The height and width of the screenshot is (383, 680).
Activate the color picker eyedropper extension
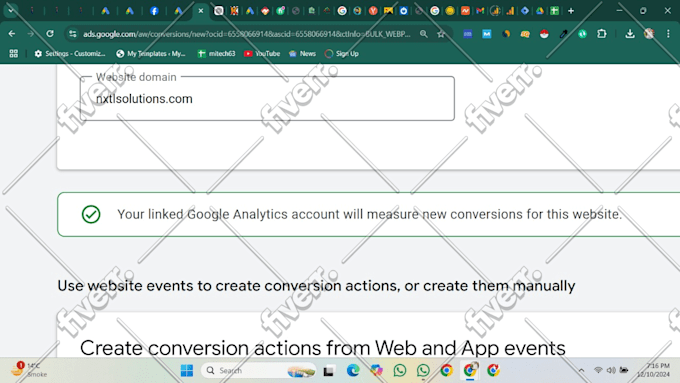563,34
